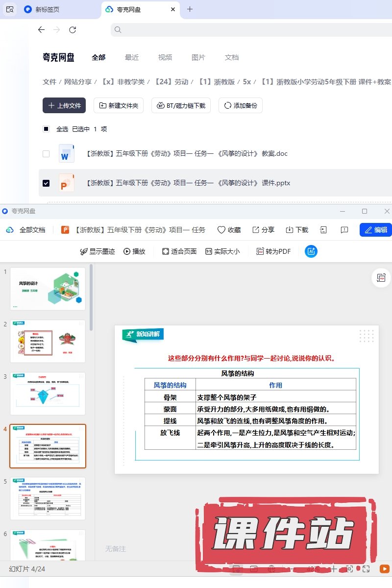Click the orange slideshow play icon in status bar
This screenshot has height=588, width=392.
385,569
